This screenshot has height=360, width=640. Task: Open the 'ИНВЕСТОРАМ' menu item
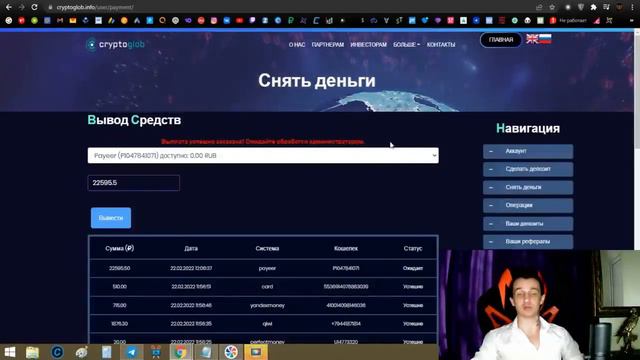[368, 44]
